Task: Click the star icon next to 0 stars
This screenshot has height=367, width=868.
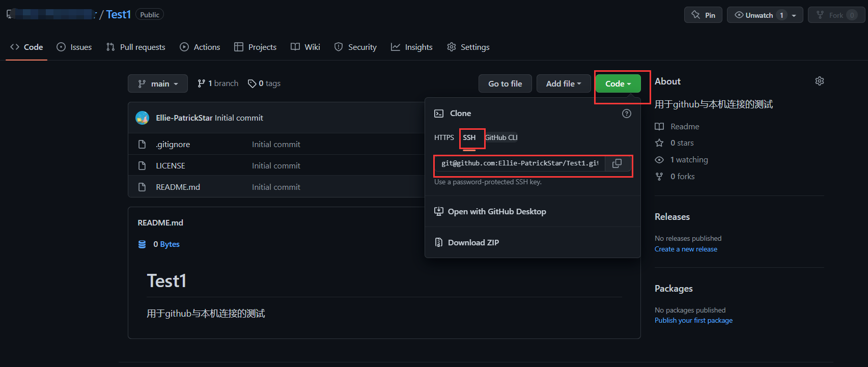Action: [x=659, y=143]
